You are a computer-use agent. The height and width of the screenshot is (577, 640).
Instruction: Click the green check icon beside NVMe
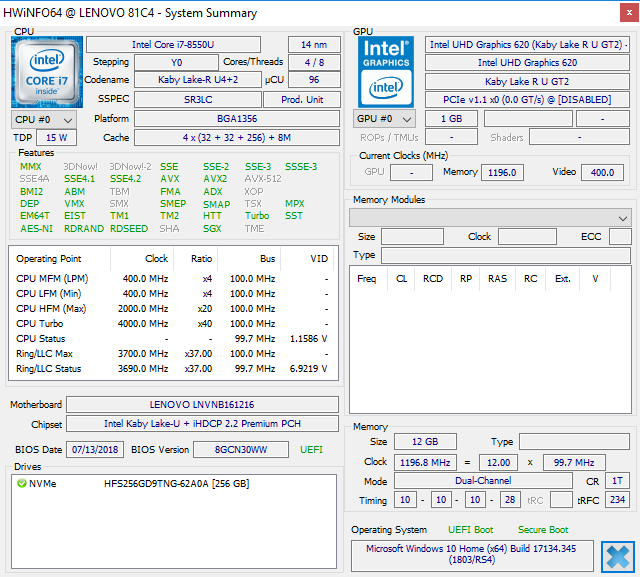[x=21, y=484]
